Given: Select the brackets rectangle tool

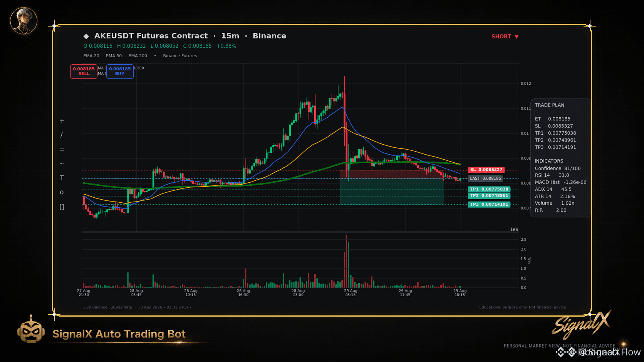Looking at the screenshot, I should click(x=62, y=207).
